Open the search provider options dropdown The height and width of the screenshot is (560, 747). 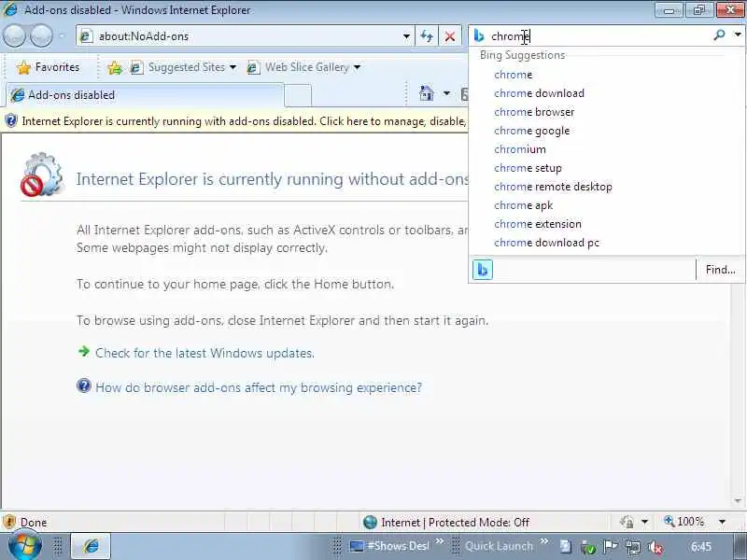coord(738,35)
